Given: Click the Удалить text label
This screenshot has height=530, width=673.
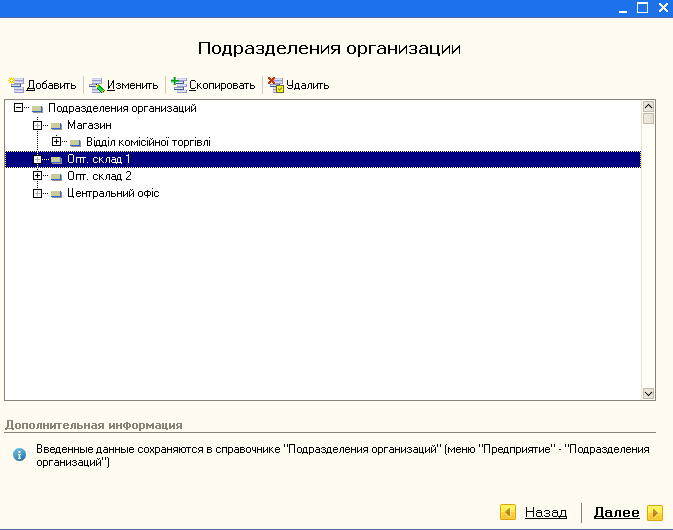Looking at the screenshot, I should [x=307, y=85].
